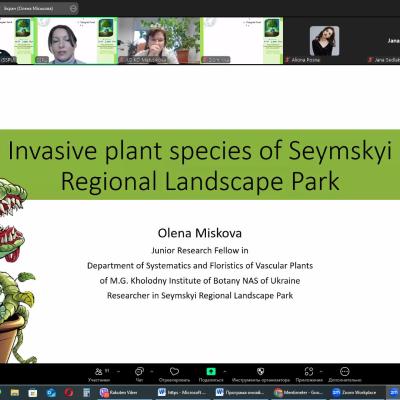Open the Apps icon in Zoom toolbar
This screenshot has height=400, width=400.
pos(309,371)
